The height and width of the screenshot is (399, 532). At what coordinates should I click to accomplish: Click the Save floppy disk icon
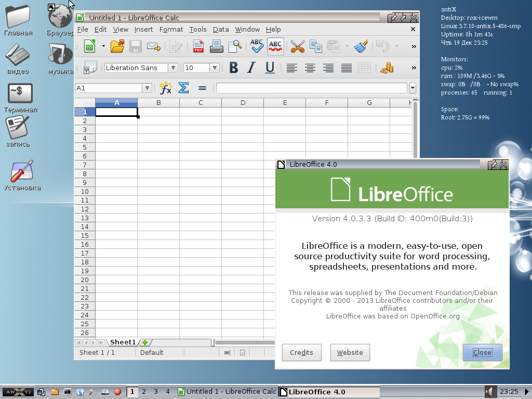(136, 46)
